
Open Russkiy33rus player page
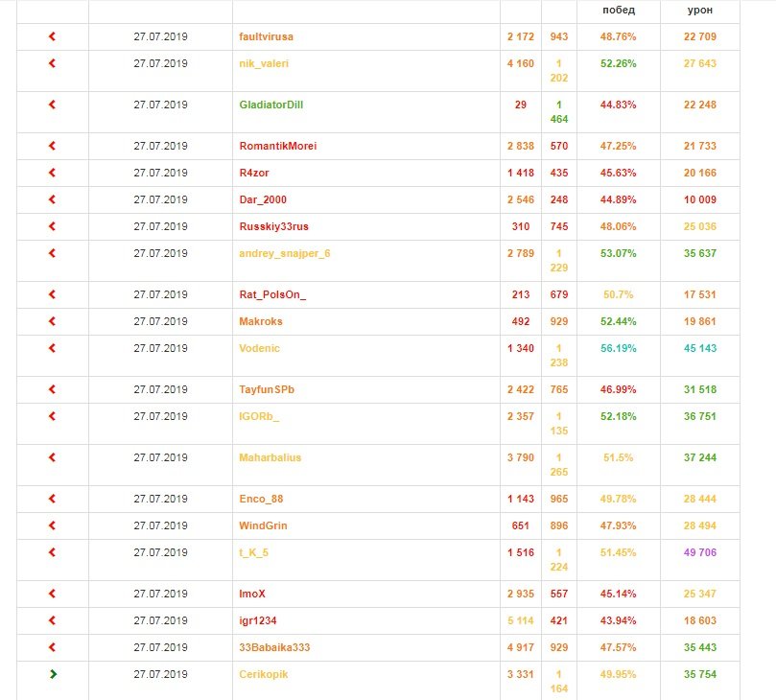(273, 226)
